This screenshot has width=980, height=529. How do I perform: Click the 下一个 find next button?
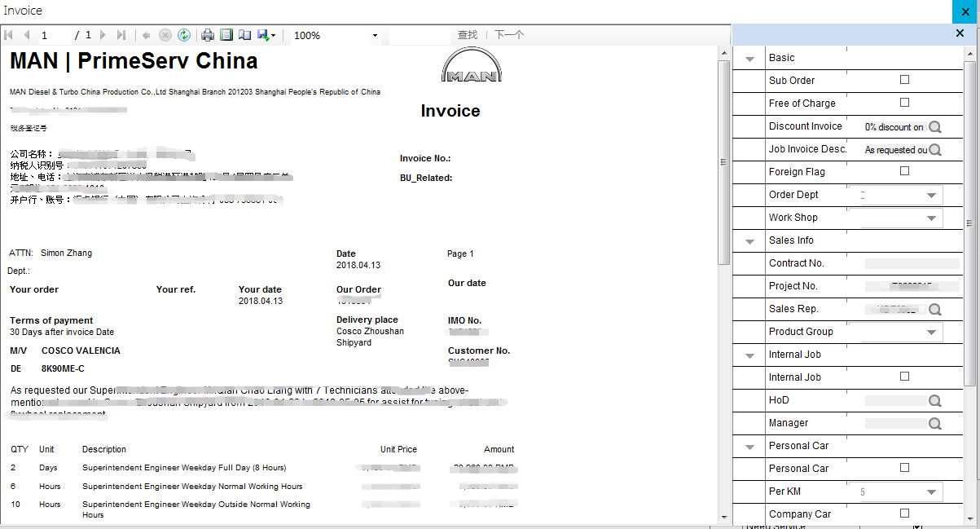509,35
